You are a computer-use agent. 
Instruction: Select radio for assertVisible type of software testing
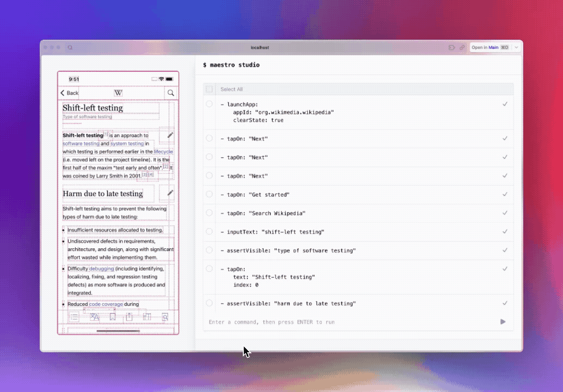point(209,250)
